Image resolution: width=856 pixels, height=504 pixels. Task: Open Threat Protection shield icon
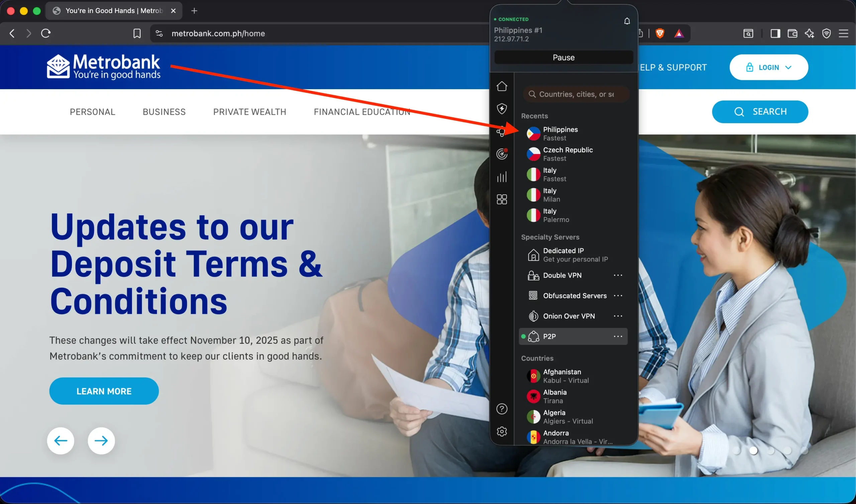click(502, 109)
